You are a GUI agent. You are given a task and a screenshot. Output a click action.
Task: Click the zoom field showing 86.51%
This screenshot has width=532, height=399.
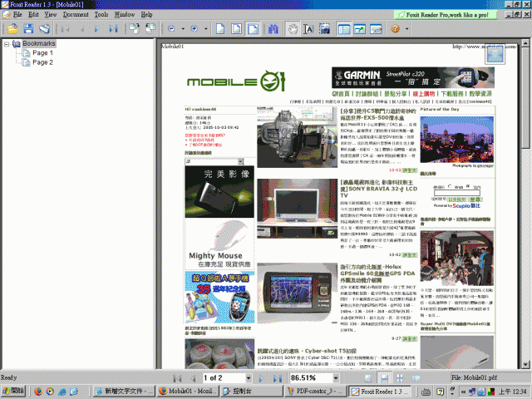click(311, 378)
